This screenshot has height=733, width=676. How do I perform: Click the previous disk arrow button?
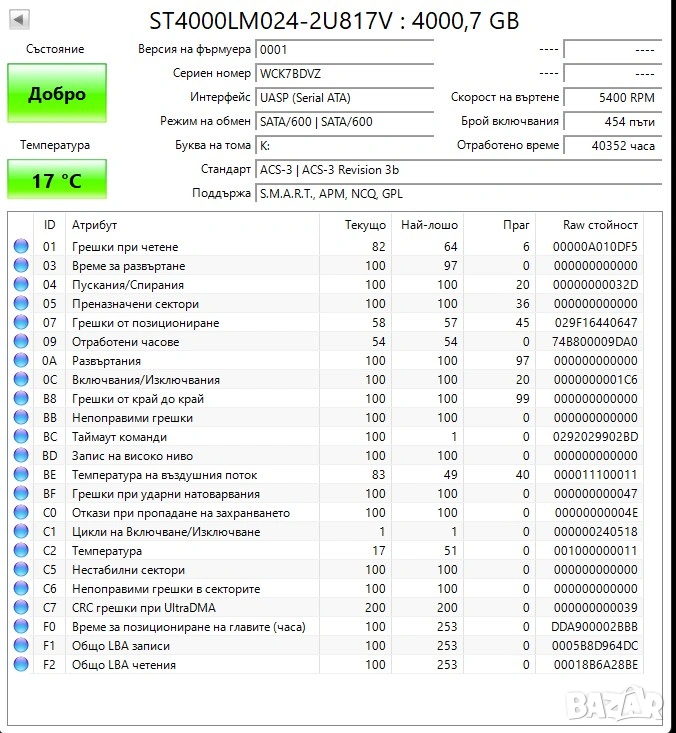pos(20,19)
